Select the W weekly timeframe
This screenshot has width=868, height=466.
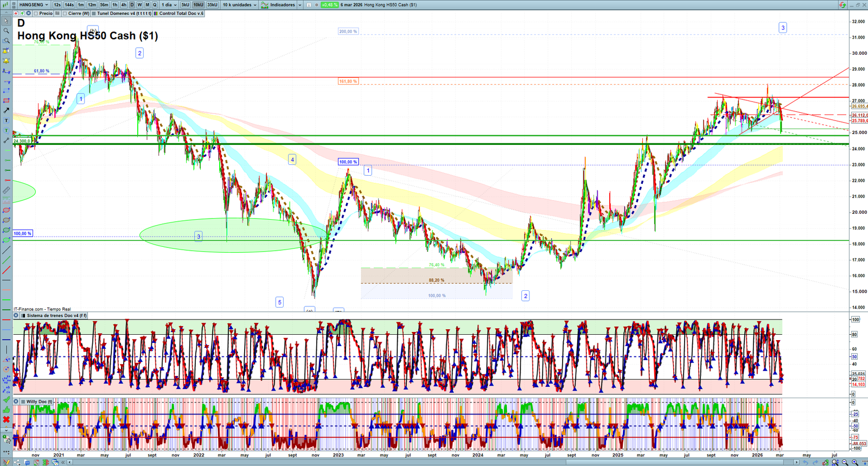[139, 5]
